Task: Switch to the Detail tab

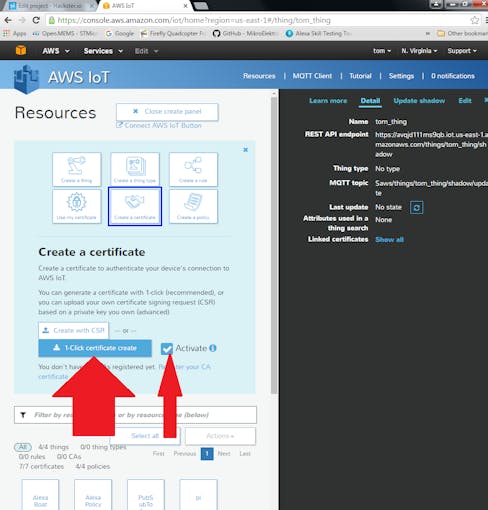Action: click(x=370, y=101)
